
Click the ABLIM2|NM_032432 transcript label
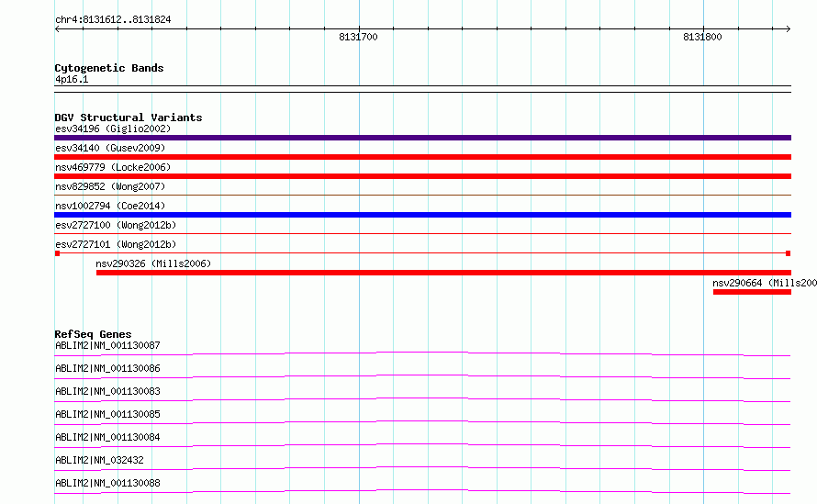(x=99, y=460)
